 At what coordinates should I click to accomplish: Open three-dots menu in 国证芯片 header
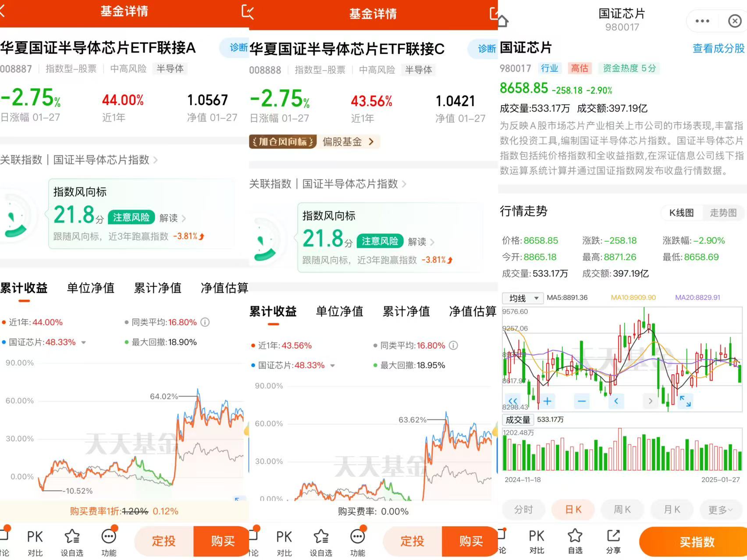pyautogui.click(x=702, y=21)
